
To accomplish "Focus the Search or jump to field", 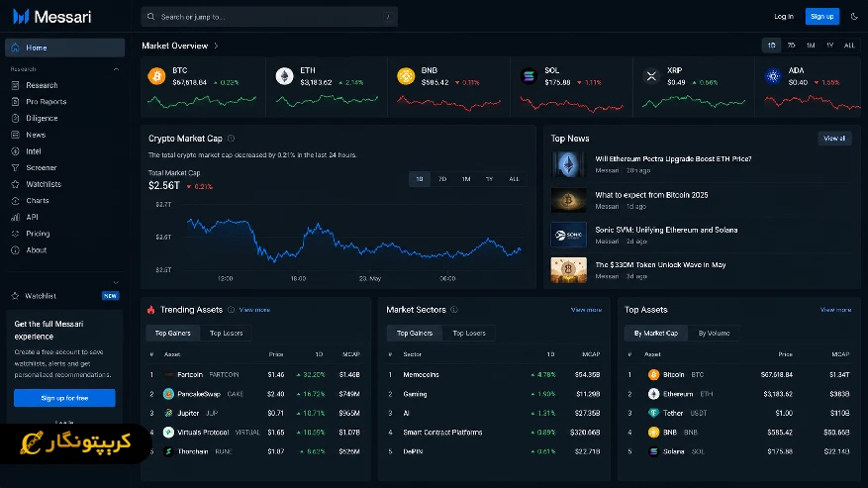I will point(269,17).
